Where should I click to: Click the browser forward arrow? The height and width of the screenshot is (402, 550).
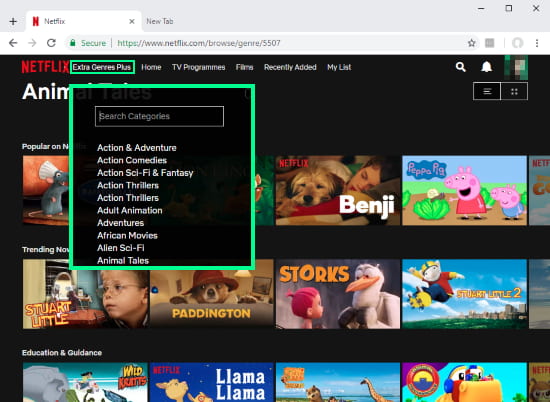(32, 43)
